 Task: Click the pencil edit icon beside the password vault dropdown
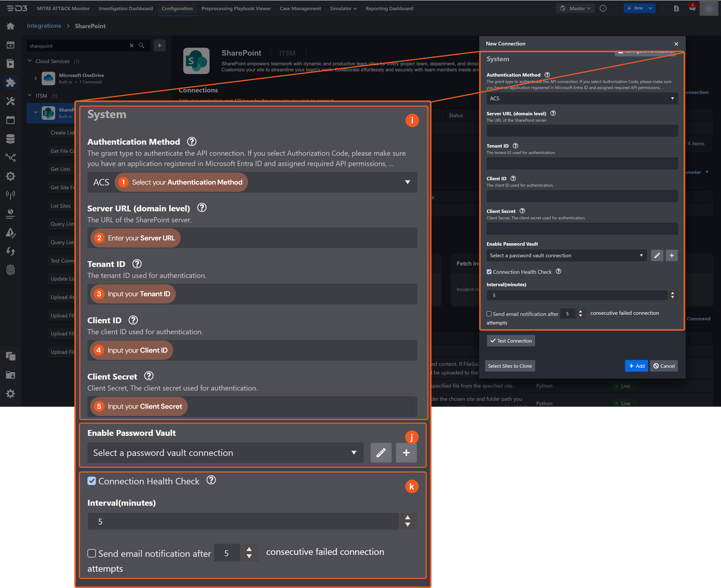pos(657,255)
